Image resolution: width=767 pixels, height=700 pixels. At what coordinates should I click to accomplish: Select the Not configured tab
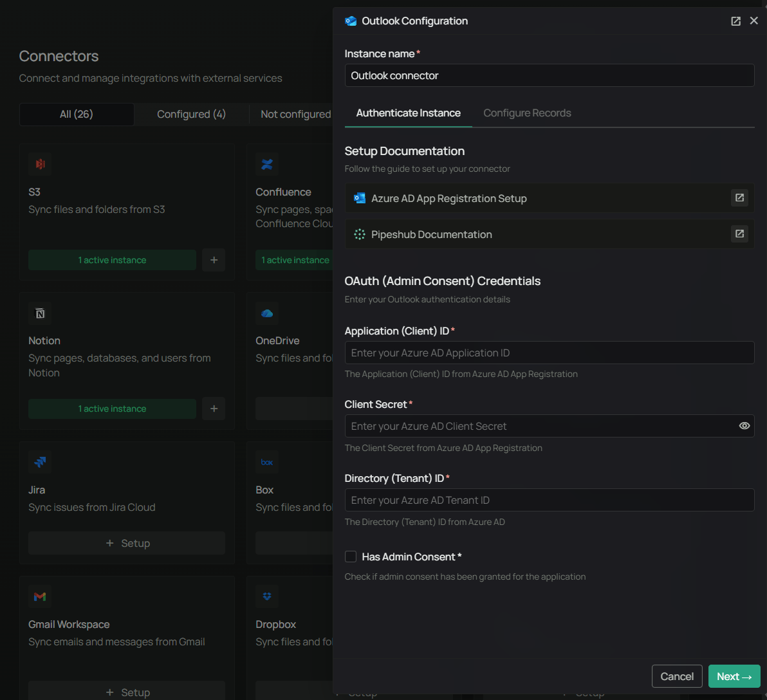pos(295,114)
